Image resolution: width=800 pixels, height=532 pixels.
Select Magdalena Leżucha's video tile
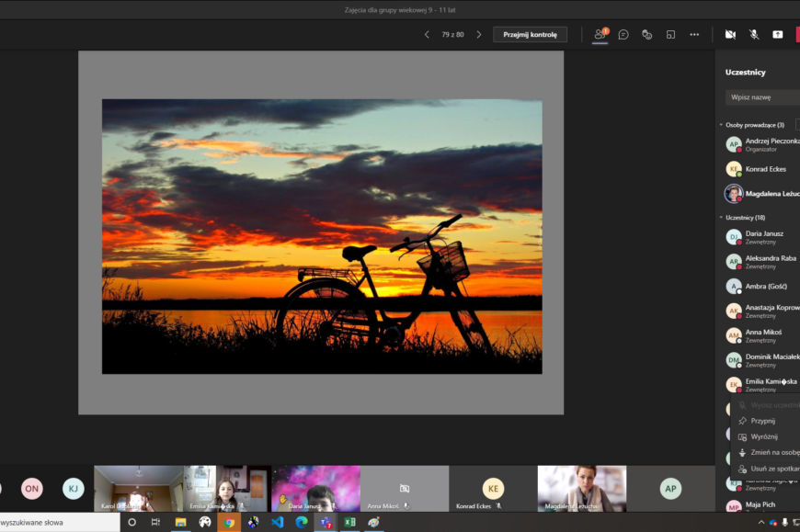tap(582, 489)
